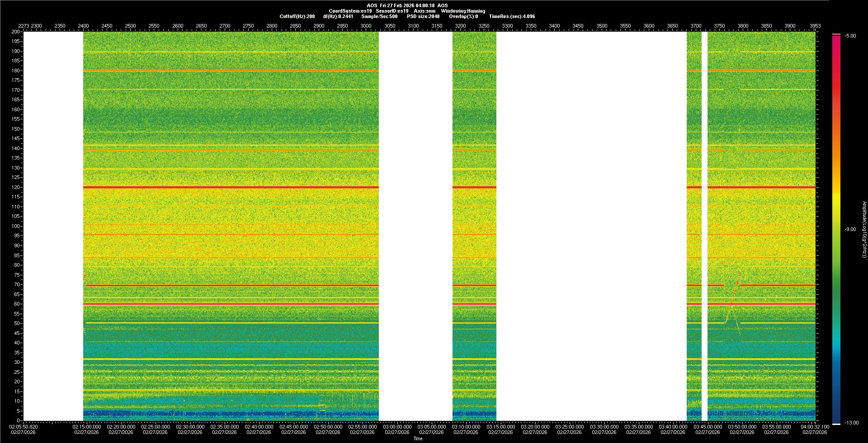This screenshot has width=868, height=443.
Task: Click the 200 Hz tick on the frequency axis
Action: point(15,32)
